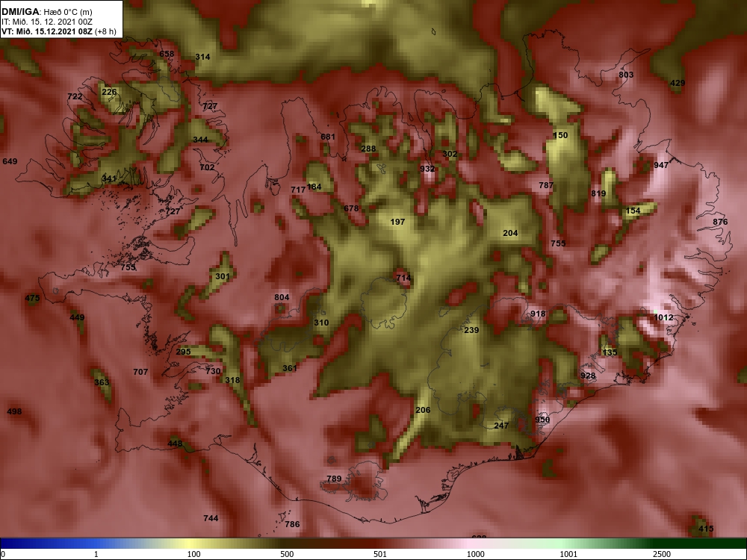Screen dimensions: 747x560
Task: Click the 448 value label
Action: [175, 444]
